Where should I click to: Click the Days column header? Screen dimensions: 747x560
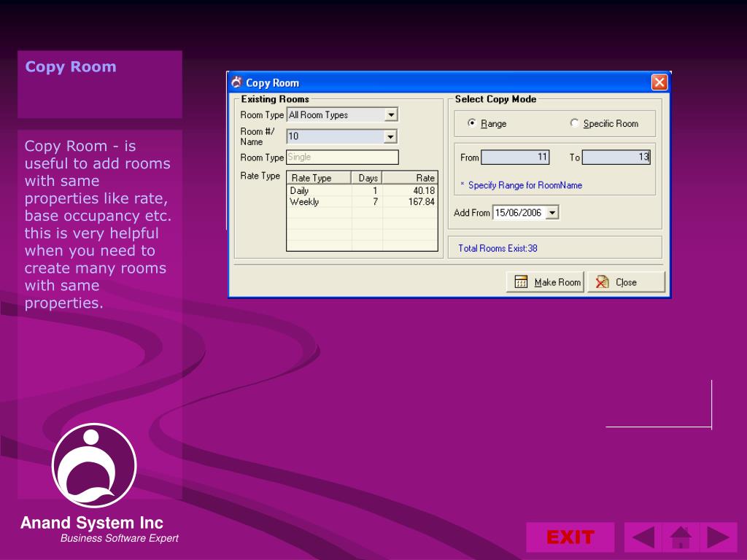(367, 178)
